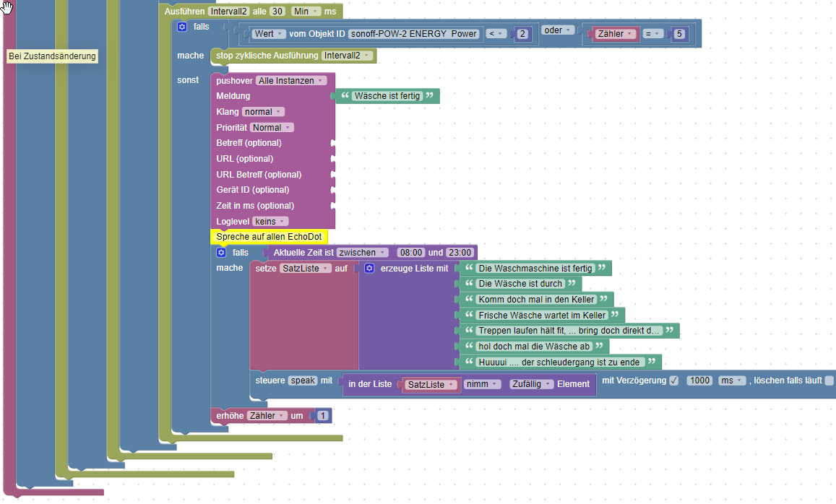Open the Alle Instanzen pushover dropdown
The height and width of the screenshot is (504, 836).
click(291, 80)
